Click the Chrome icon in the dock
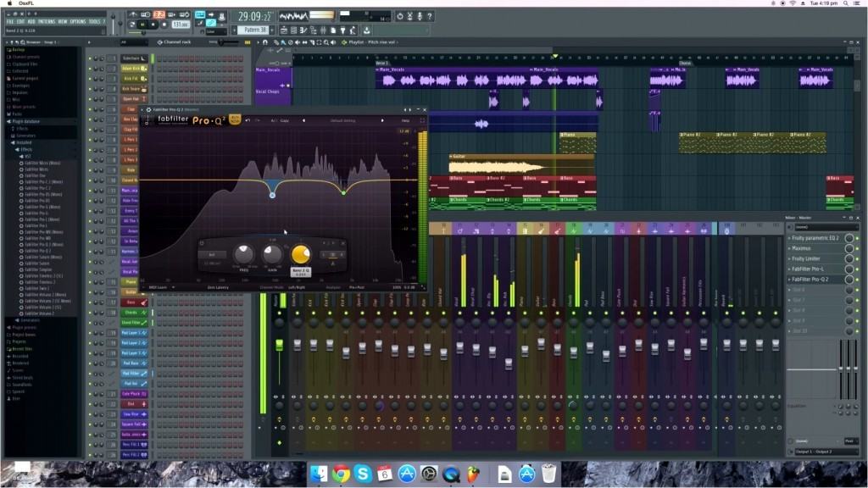868x488 pixels. coord(342,474)
